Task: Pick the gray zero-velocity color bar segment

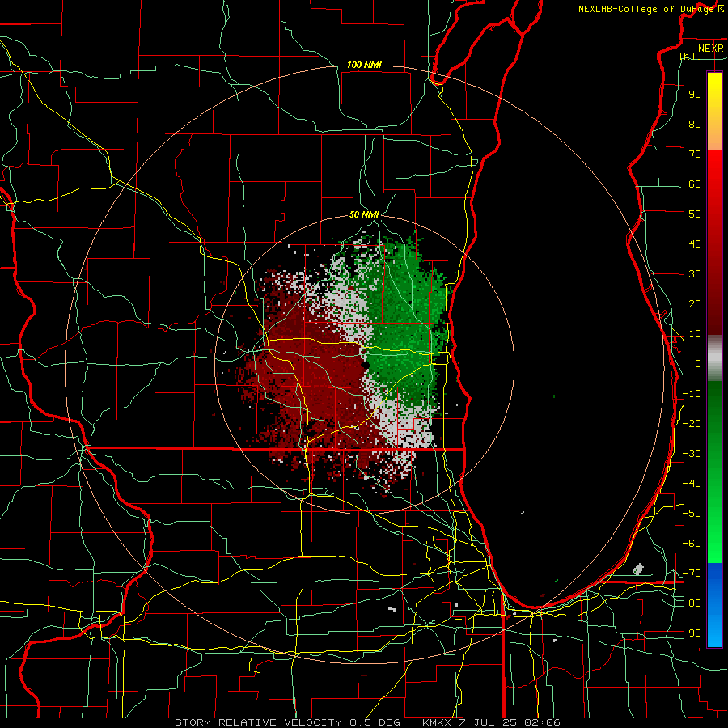Action: click(x=714, y=358)
